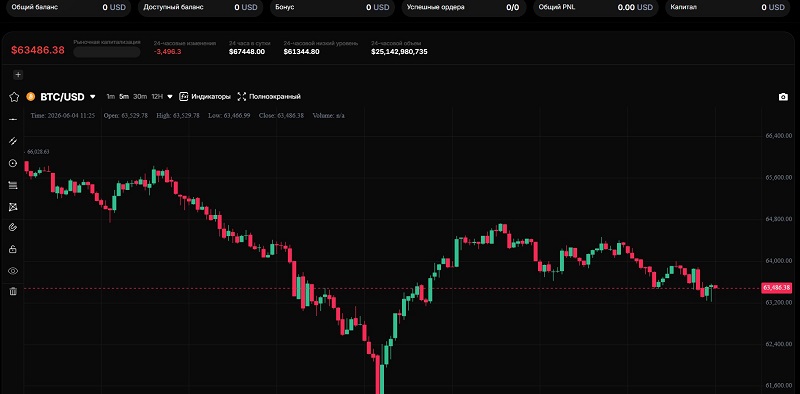Click the plus button above the chart
Image resolution: width=800 pixels, height=394 pixels.
(18, 75)
